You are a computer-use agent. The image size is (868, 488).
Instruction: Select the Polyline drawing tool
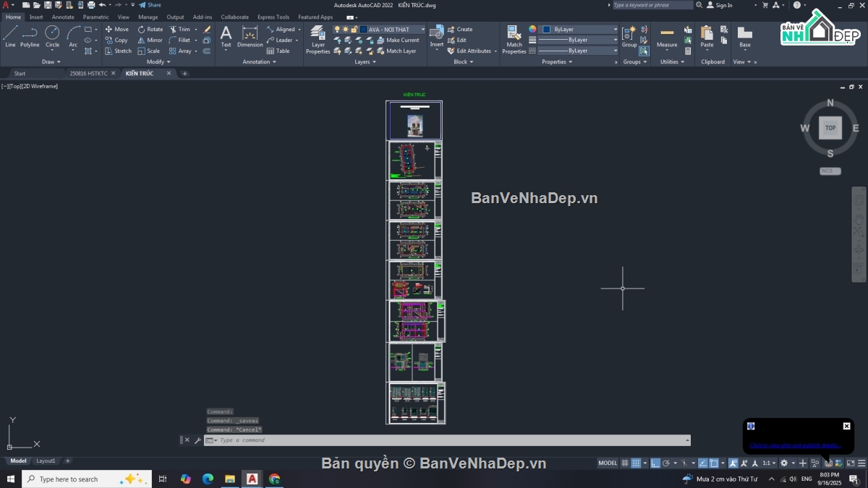click(30, 36)
